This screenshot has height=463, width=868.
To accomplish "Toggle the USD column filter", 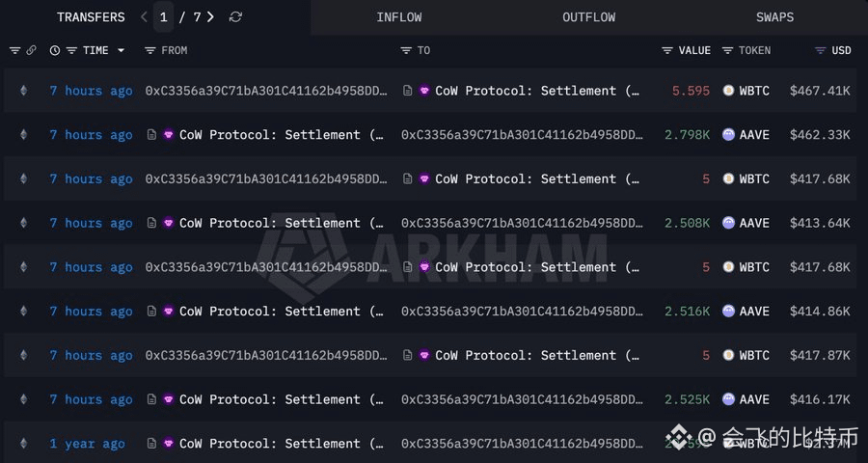I will [821, 50].
